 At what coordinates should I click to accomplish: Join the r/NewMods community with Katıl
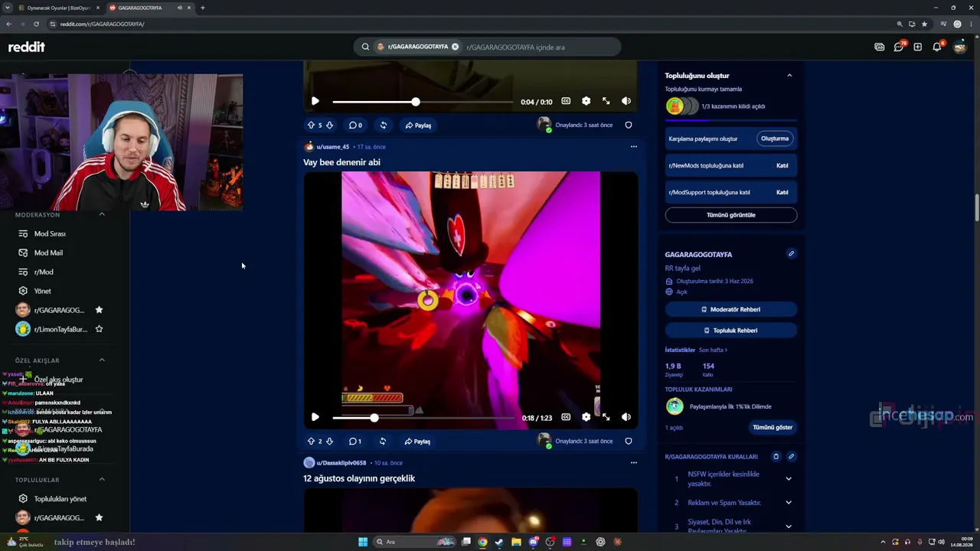(782, 165)
